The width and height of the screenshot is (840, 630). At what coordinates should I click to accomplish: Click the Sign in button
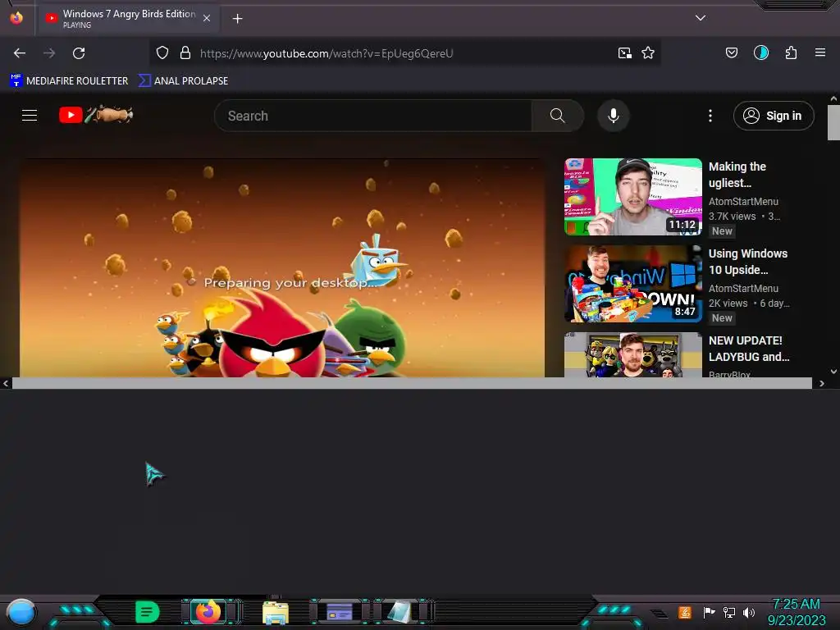774,116
